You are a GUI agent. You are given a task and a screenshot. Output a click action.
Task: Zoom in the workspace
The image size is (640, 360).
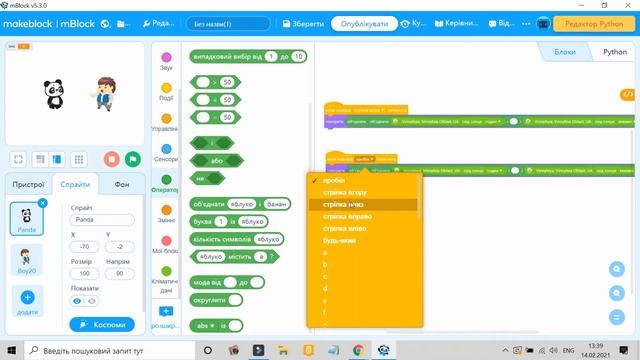tap(616, 269)
